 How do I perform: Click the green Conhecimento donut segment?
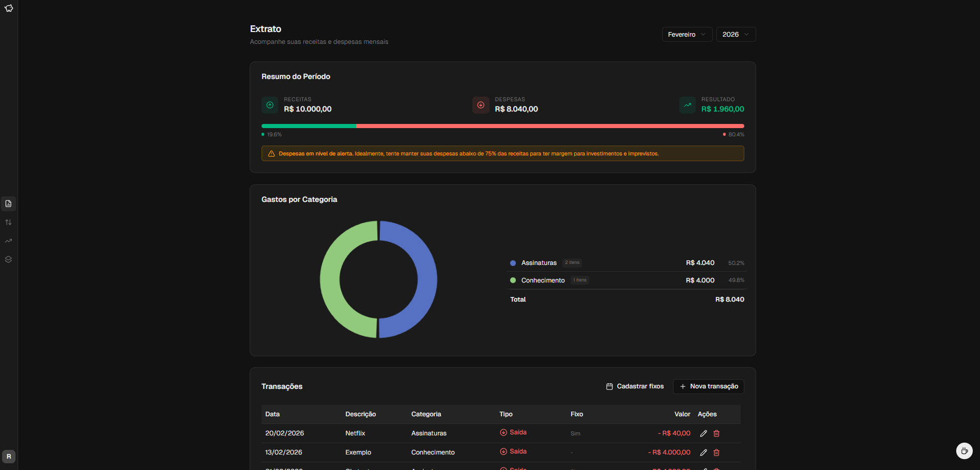tap(330, 279)
